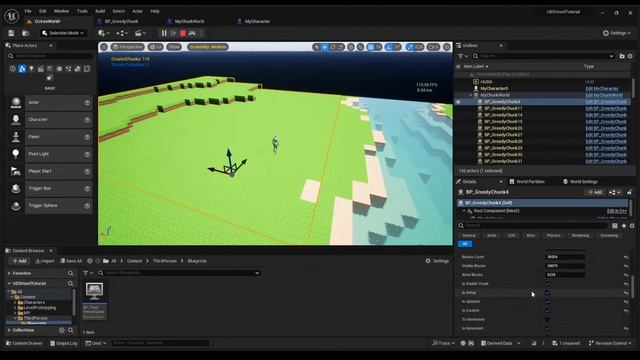Image resolution: width=640 pixels, height=360 pixels.
Task: Click Save All in the Content Browser
Action: (71, 261)
